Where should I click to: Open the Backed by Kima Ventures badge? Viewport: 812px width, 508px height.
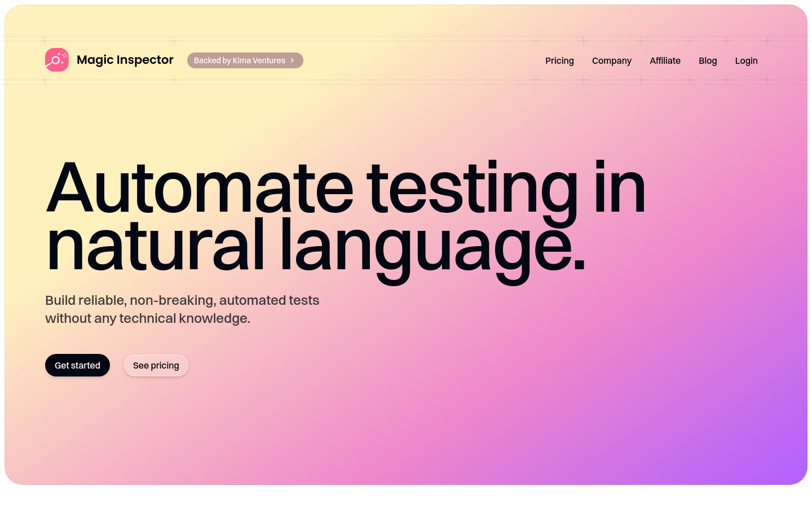pyautogui.click(x=240, y=60)
